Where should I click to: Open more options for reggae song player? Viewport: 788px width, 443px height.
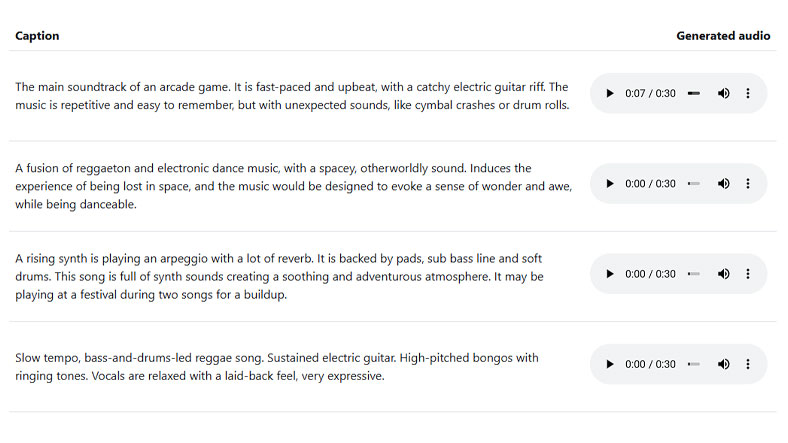tap(748, 364)
